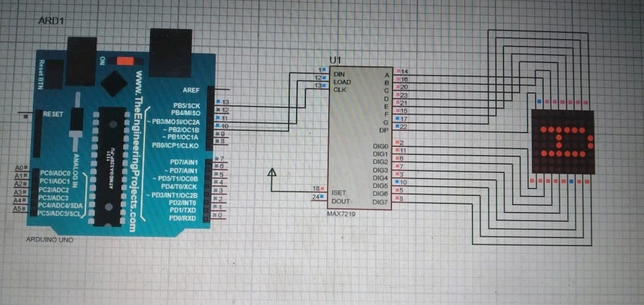Click the Arduino DC power jack
The width and height of the screenshot is (644, 305).
81,59
